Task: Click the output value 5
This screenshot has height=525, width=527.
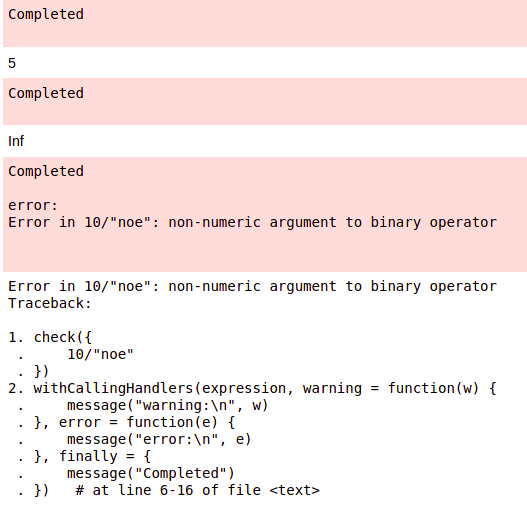Action: pos(12,63)
